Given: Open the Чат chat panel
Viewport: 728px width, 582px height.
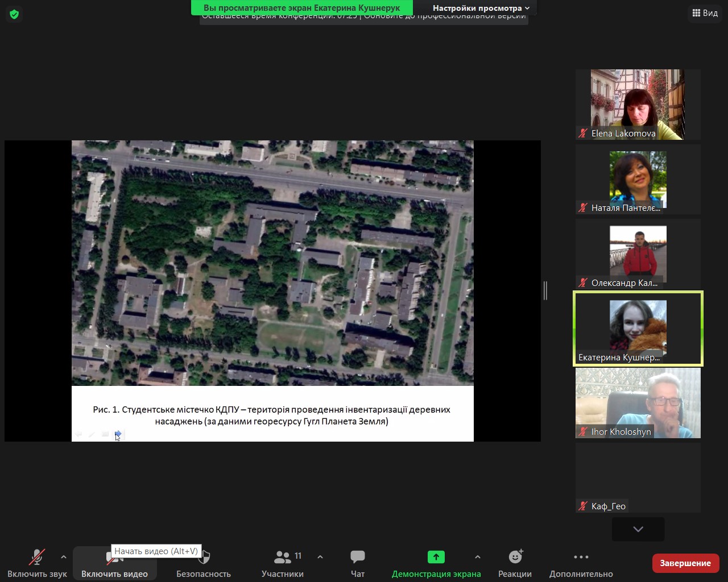Looking at the screenshot, I should pos(358,563).
